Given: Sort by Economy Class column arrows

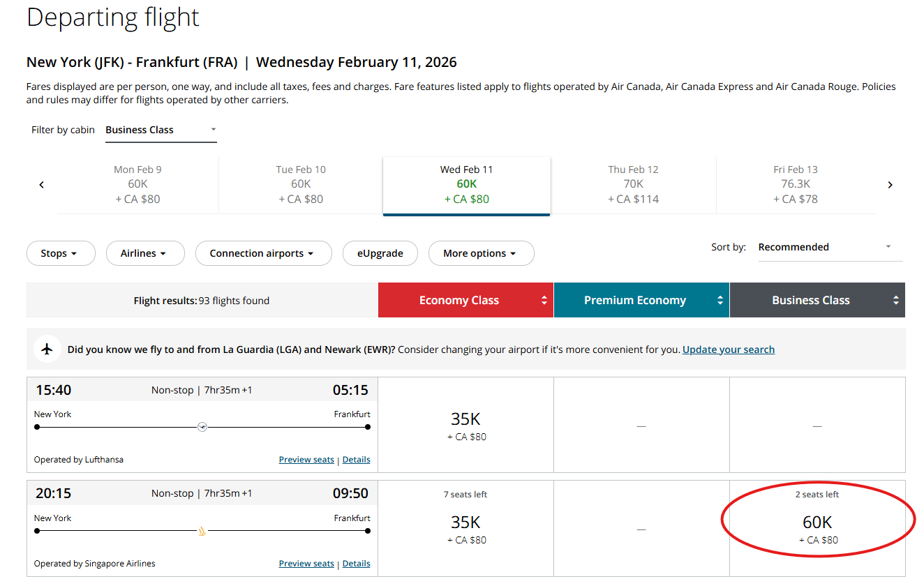Looking at the screenshot, I should point(544,301).
